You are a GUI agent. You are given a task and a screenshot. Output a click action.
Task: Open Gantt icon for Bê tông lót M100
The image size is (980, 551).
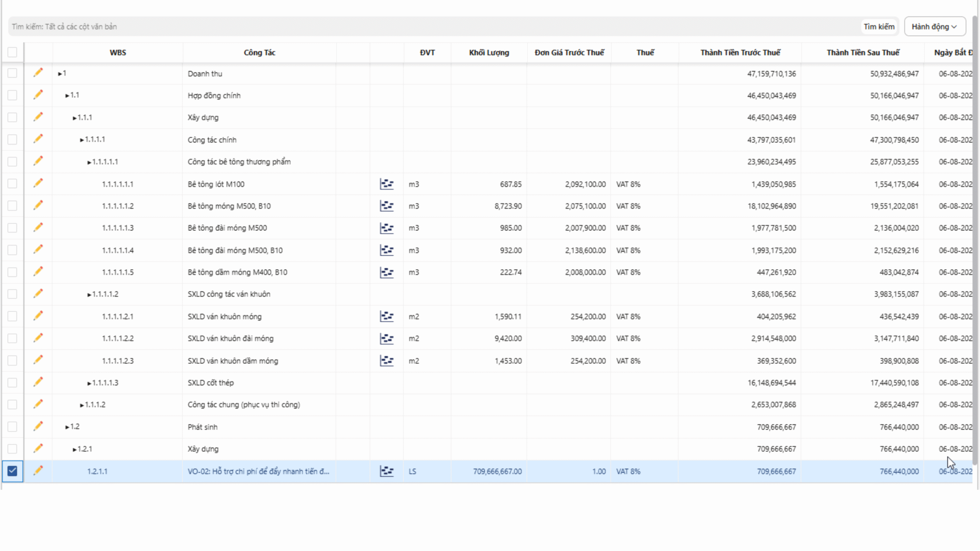(x=387, y=184)
